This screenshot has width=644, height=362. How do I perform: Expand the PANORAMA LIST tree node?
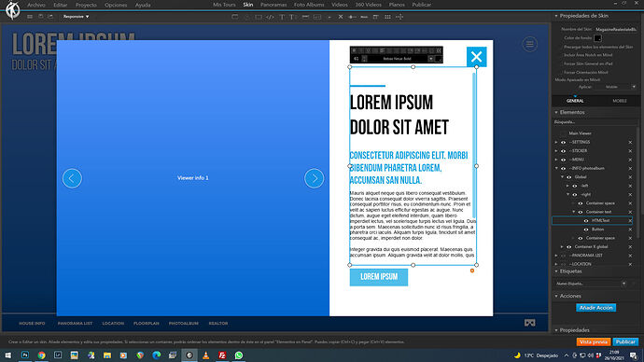(x=556, y=256)
